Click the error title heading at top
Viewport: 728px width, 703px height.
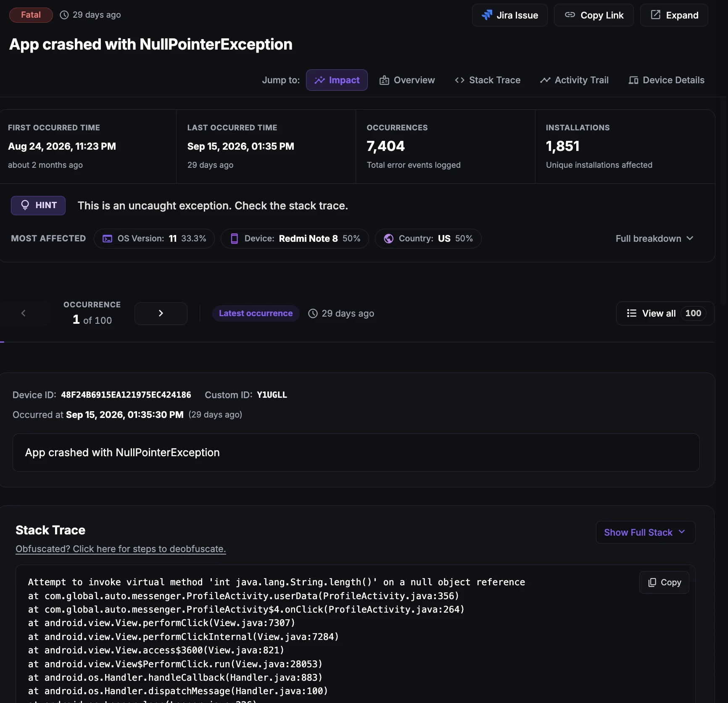151,44
